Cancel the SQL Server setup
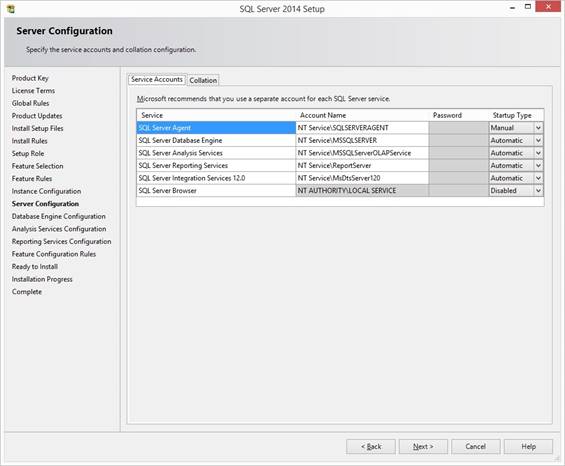The height and width of the screenshot is (466, 565). click(476, 447)
